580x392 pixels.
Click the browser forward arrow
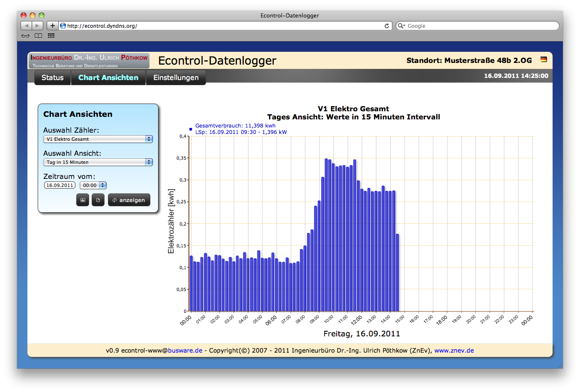pos(37,26)
